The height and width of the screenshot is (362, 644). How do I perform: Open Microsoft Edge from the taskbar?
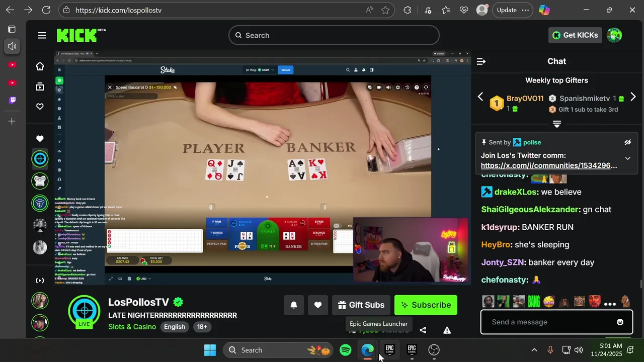pyautogui.click(x=367, y=350)
